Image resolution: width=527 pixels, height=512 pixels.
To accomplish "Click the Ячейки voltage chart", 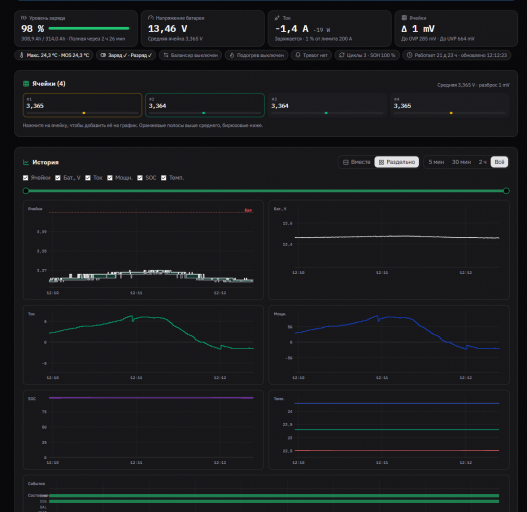I will (x=143, y=250).
